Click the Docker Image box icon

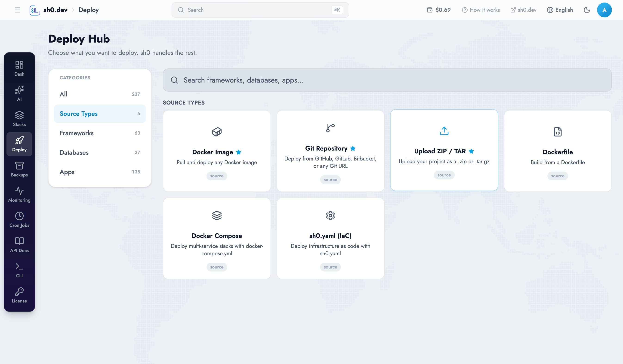(x=217, y=132)
